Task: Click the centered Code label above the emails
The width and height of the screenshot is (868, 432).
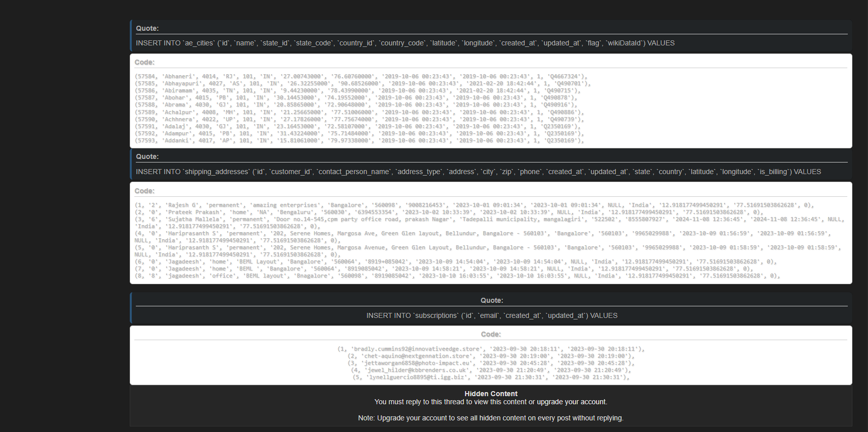Action: pos(491,334)
